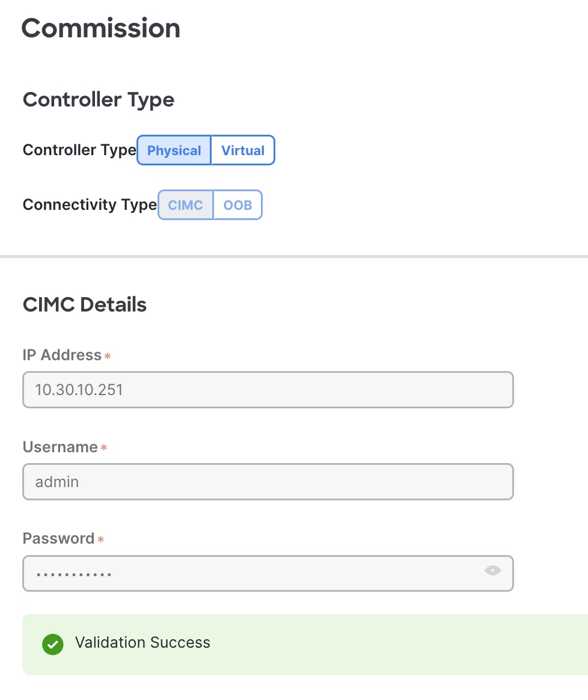Click the CIMC Details section heading
Image resolution: width=588 pixels, height=700 pixels.
tap(84, 304)
